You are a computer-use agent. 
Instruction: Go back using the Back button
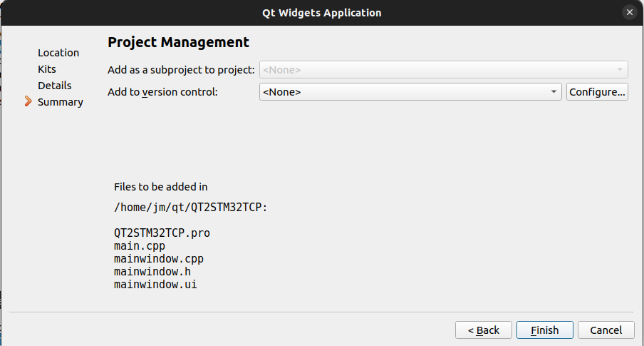pyautogui.click(x=483, y=330)
